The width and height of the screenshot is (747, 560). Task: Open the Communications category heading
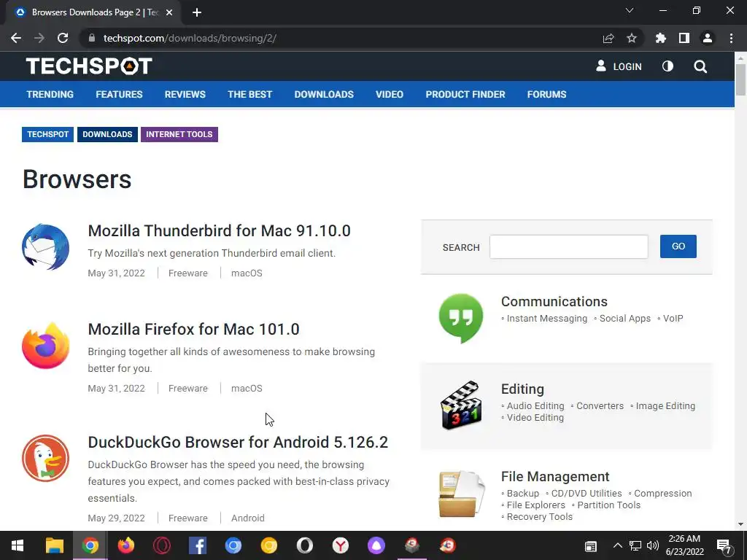pyautogui.click(x=554, y=301)
